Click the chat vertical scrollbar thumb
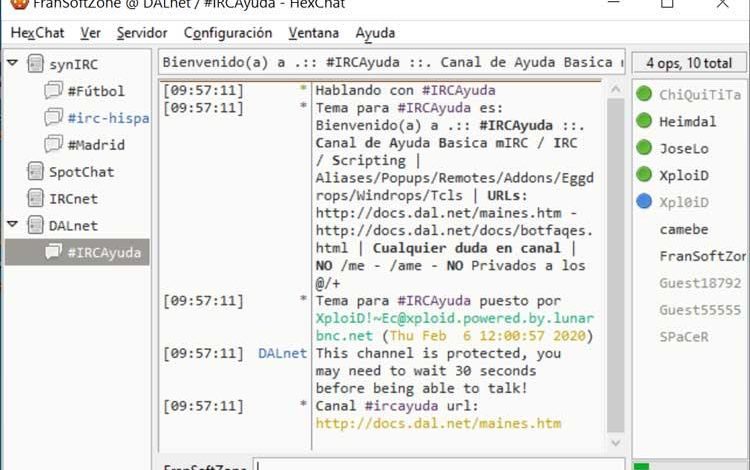The image size is (750, 470). [616, 265]
